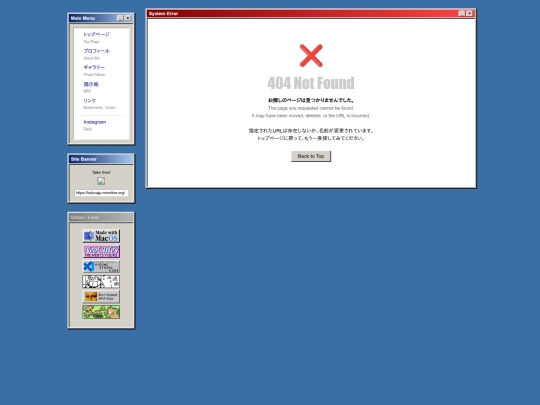This screenshot has height=405, width=540.
Task: Open the リンク bookmarks link
Action: click(90, 101)
